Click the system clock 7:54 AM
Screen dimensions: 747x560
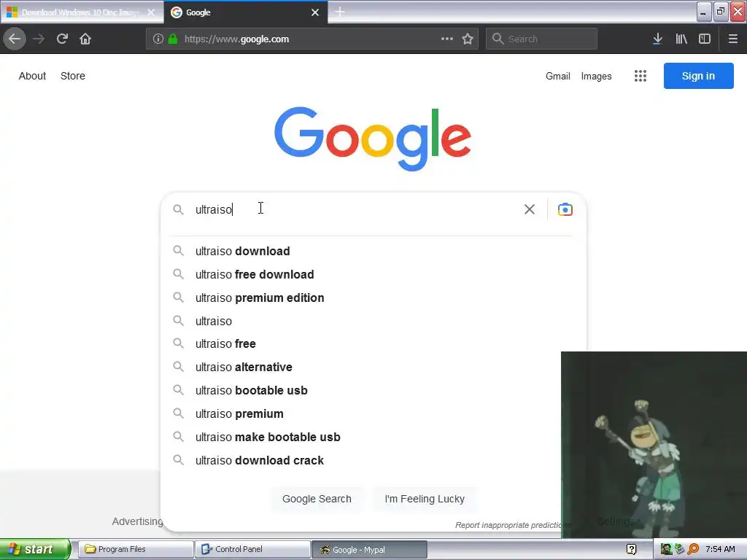pyautogui.click(x=720, y=549)
